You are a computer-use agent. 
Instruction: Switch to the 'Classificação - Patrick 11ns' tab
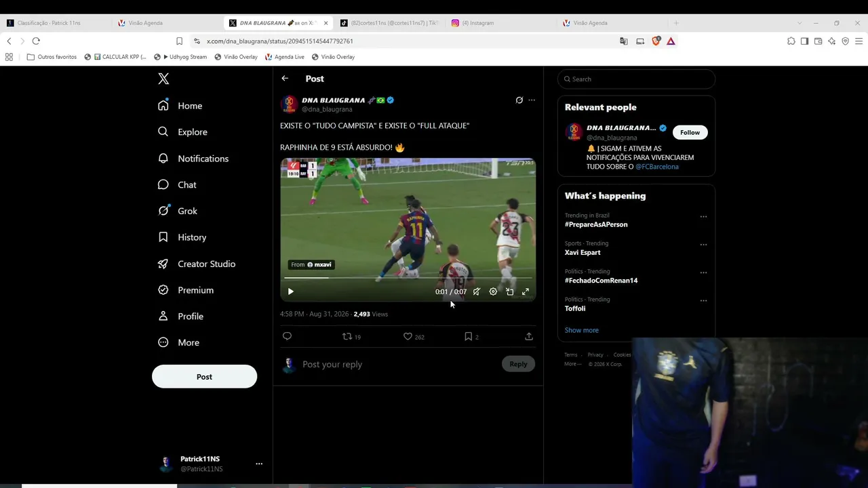coord(56,23)
